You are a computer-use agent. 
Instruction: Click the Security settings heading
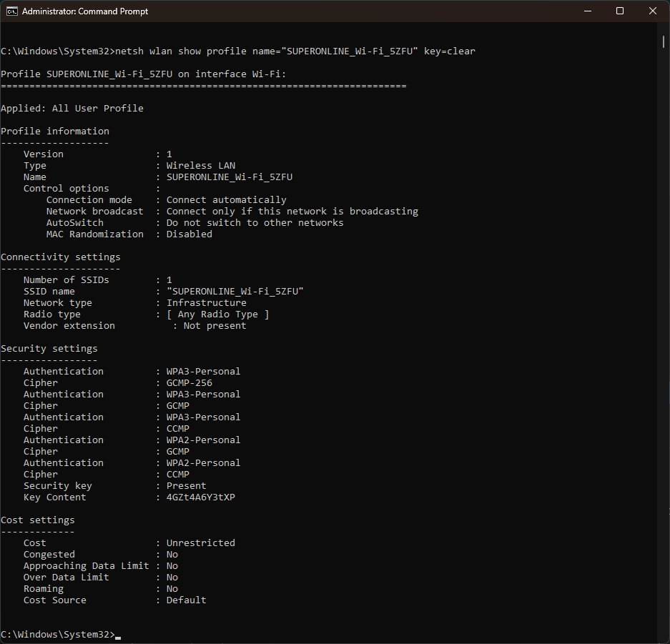click(49, 349)
